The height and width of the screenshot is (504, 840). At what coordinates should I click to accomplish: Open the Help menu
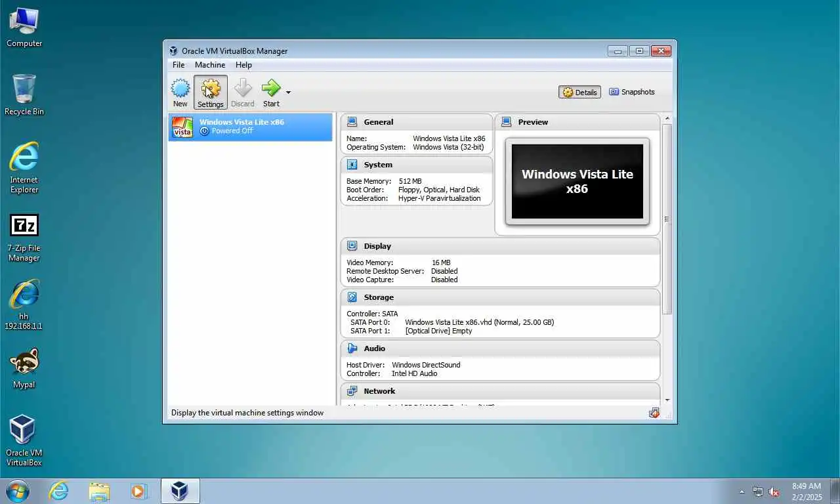(x=243, y=65)
